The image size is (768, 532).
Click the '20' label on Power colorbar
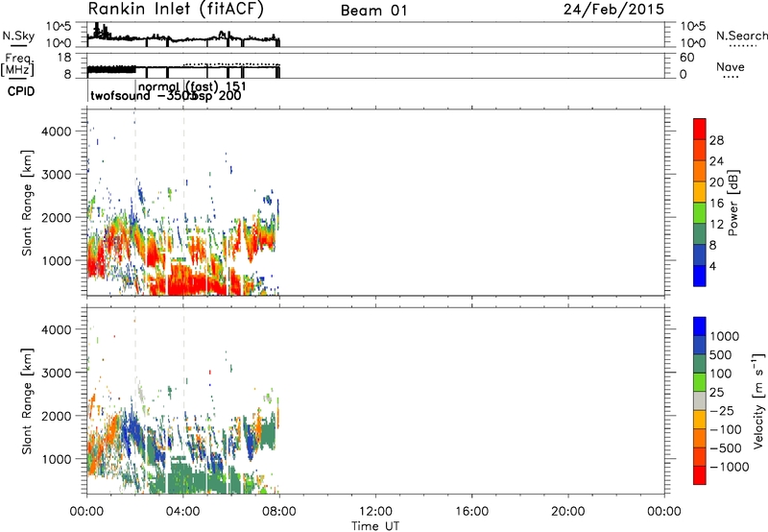[716, 182]
